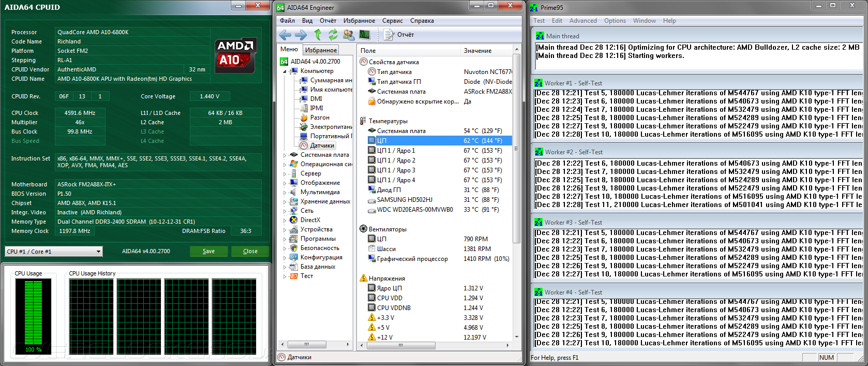Select Суммарная информация in the tree
This screenshot has height=366, width=868.
[x=326, y=80]
